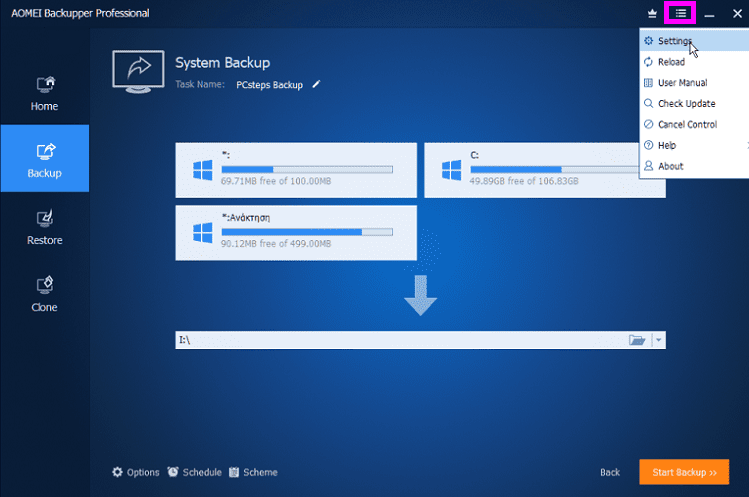This screenshot has height=497, width=749.
Task: Click the Reload circular arrow icon
Action: pos(648,62)
